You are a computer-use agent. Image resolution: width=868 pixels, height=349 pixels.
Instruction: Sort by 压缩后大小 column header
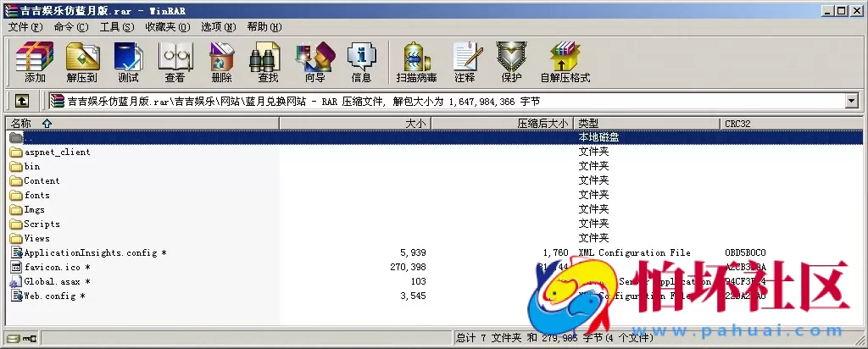(x=502, y=124)
